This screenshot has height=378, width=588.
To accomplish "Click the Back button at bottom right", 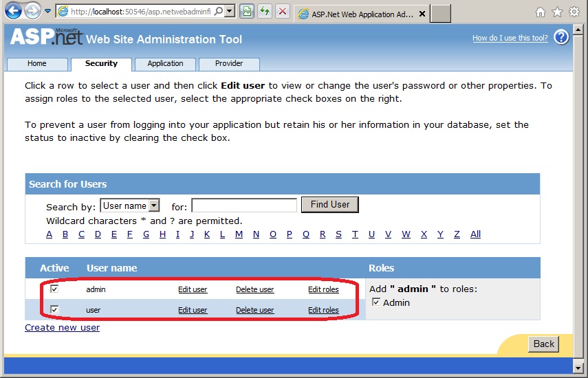I will (544, 344).
